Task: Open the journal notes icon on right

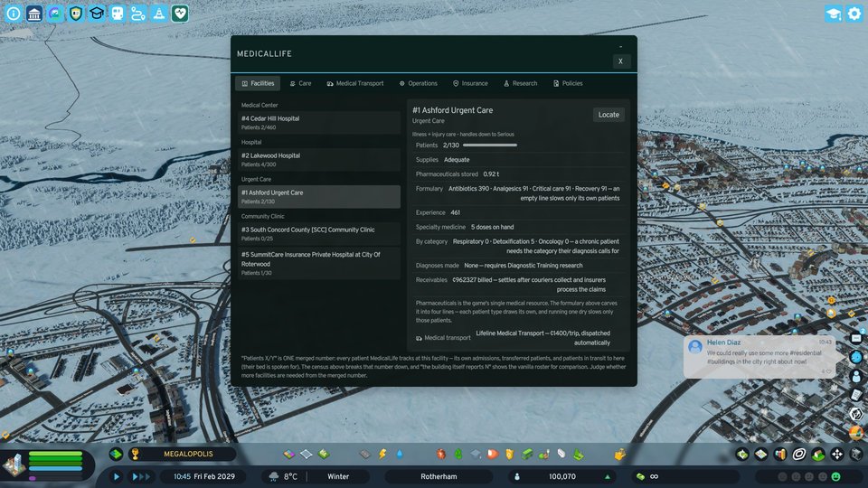Action: (x=856, y=395)
